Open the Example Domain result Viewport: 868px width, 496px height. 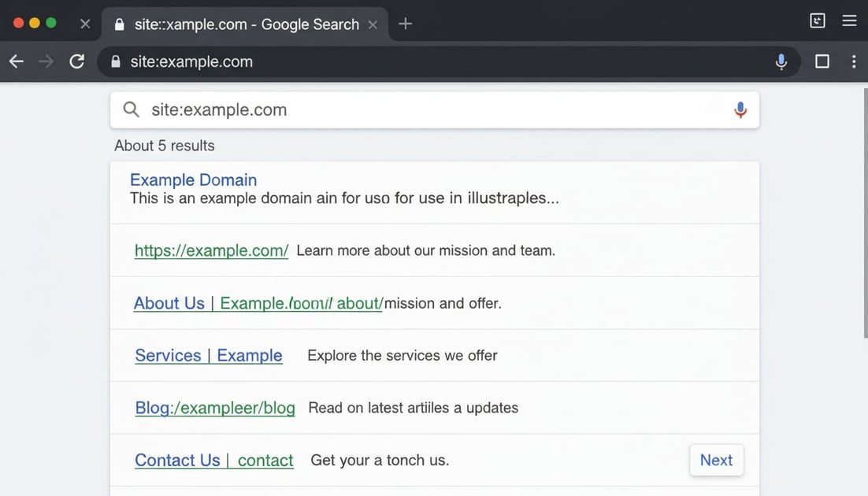click(193, 180)
